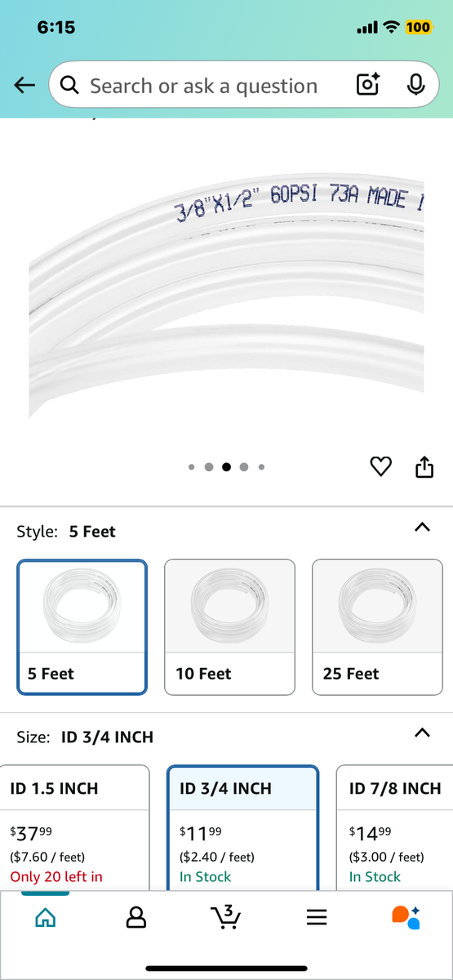This screenshot has width=453, height=980.
Task: Tap the back arrow icon
Action: [x=24, y=85]
